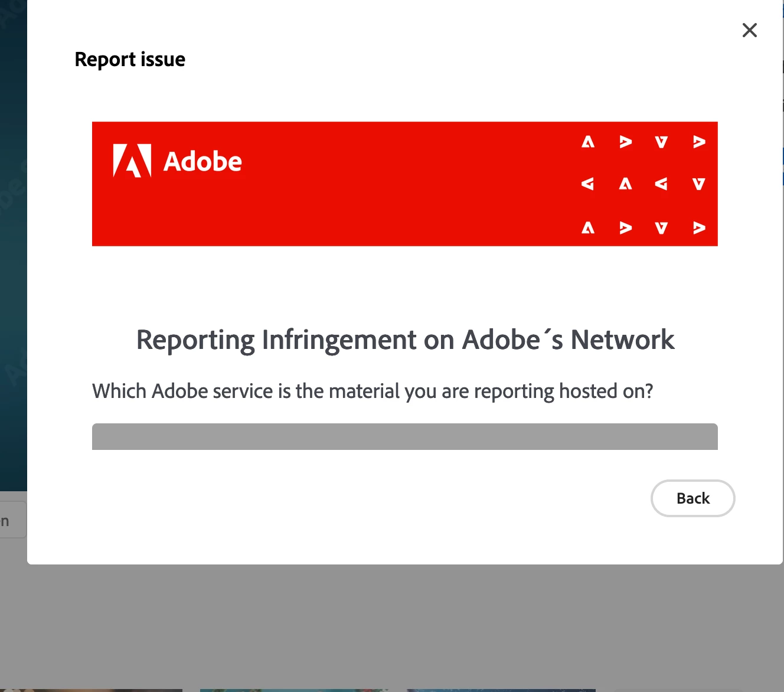Close the Report issue dialog
The height and width of the screenshot is (692, 784).
[749, 30]
